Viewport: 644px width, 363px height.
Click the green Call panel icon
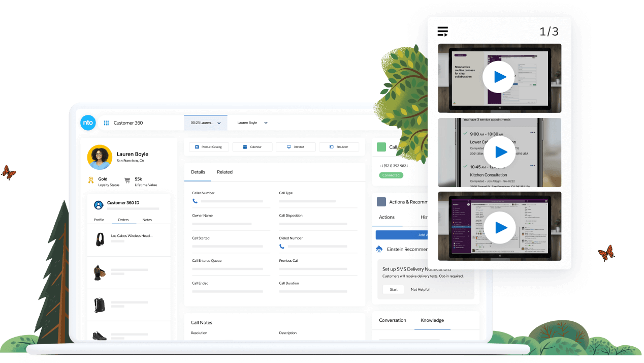381,147
